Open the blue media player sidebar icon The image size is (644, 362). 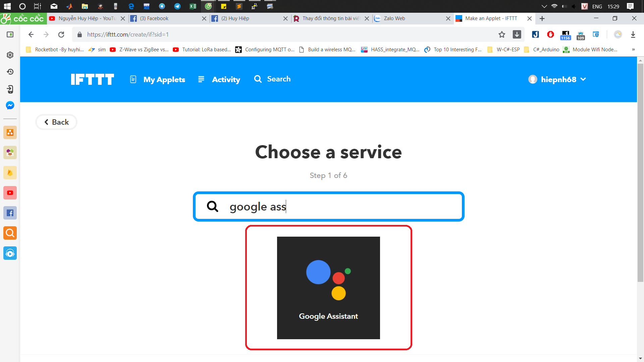pyautogui.click(x=10, y=253)
